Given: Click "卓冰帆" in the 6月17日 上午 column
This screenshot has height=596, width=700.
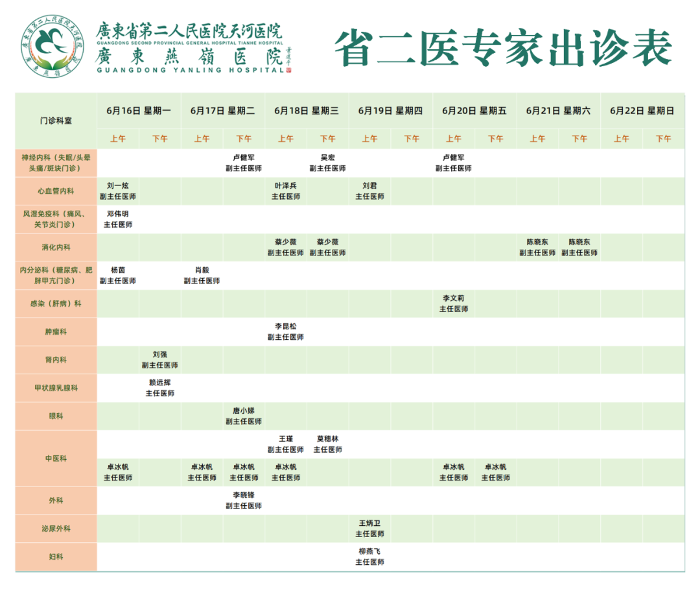Looking at the screenshot, I should click(202, 468).
